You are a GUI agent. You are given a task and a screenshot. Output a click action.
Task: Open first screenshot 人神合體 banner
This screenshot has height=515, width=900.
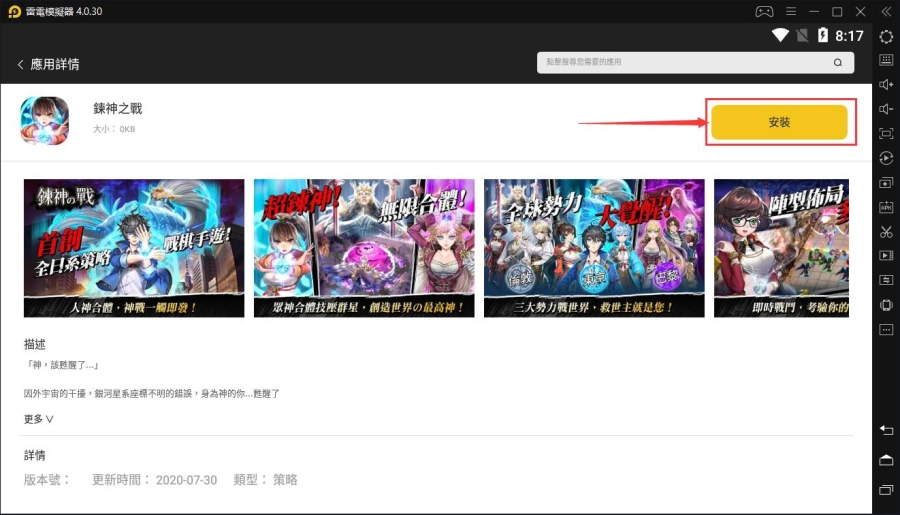pos(134,248)
